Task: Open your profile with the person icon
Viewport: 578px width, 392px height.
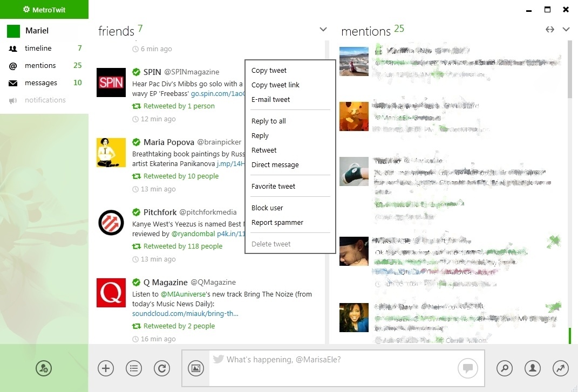Action: [532, 368]
